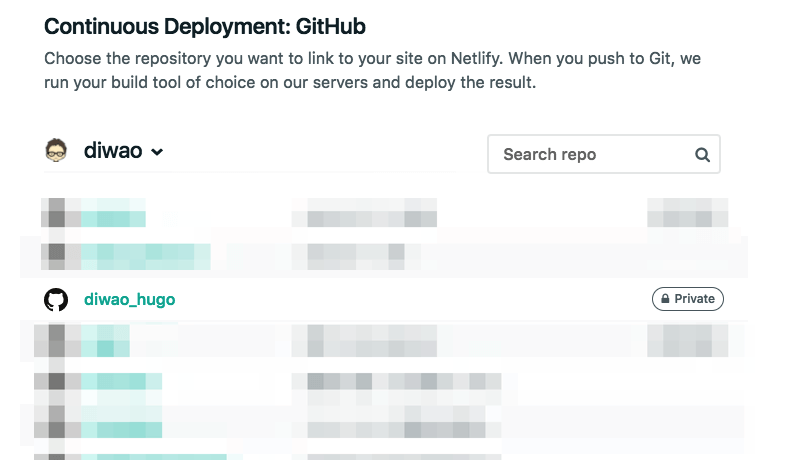This screenshot has width=793, height=460.
Task: Select the diwao_hugo repository link
Action: 130,299
